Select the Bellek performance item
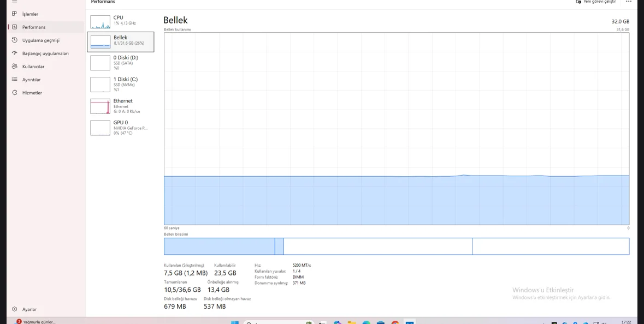Screen dimensions: 644x324 click(x=120, y=42)
